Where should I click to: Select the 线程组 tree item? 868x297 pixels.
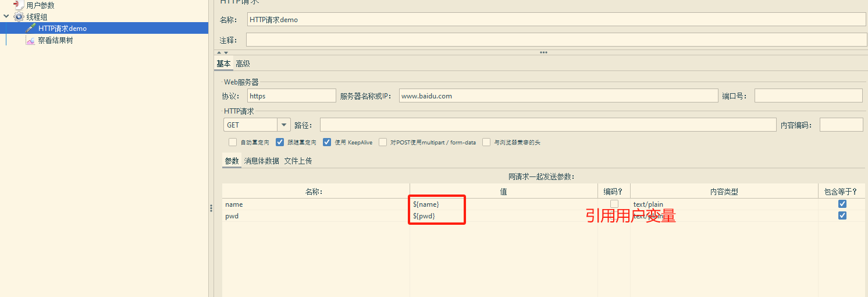pos(37,17)
